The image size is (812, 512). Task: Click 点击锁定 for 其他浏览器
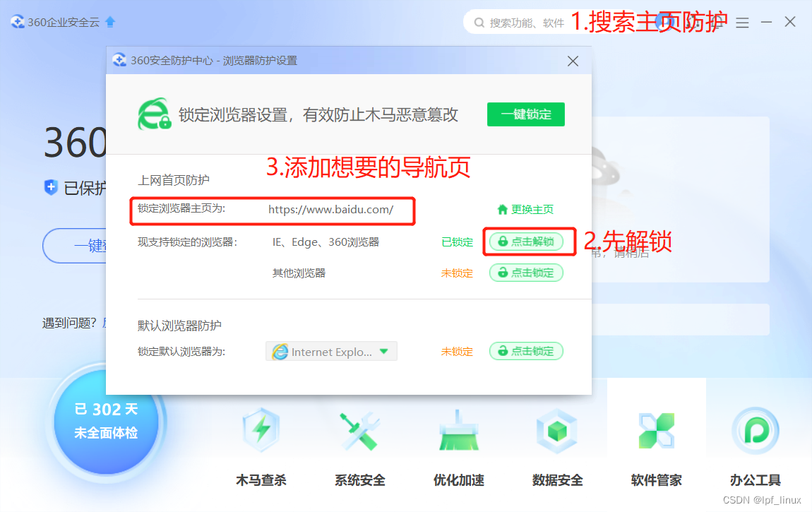(526, 273)
